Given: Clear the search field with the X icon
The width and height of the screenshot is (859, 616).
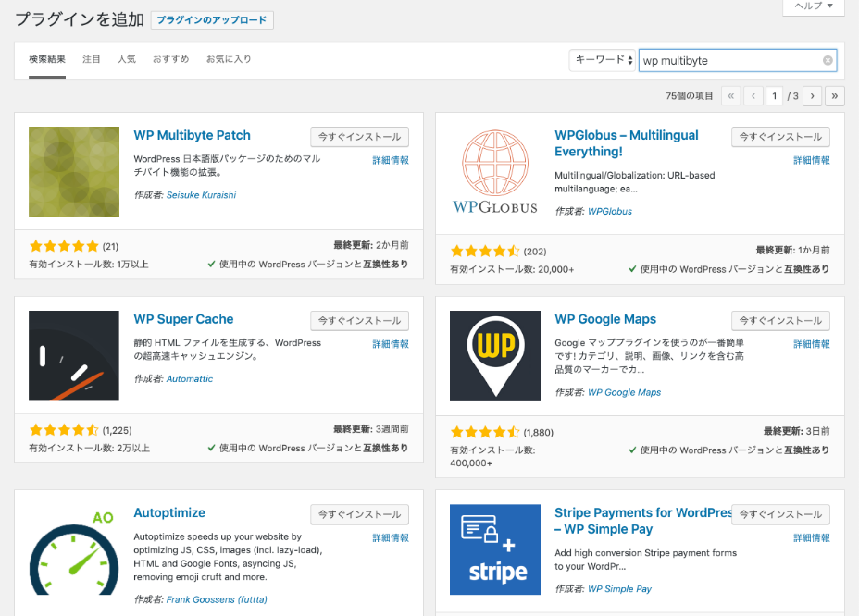Looking at the screenshot, I should pos(828,61).
